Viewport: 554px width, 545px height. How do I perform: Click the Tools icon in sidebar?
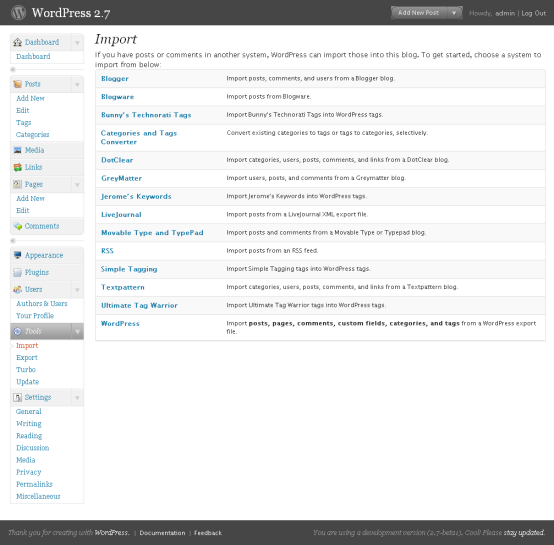tap(17, 331)
